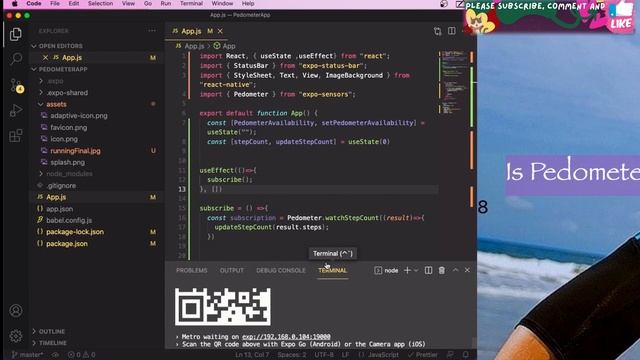Open the Extensions view

coord(16,136)
